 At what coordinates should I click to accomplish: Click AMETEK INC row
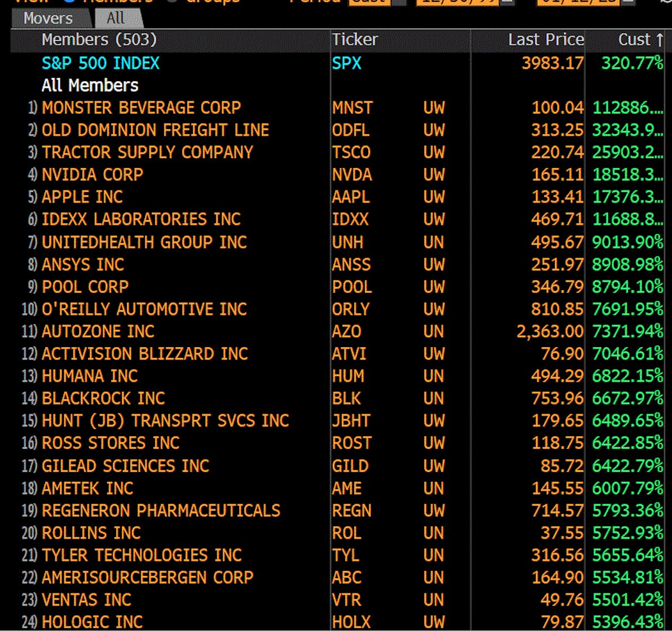pyautogui.click(x=88, y=488)
